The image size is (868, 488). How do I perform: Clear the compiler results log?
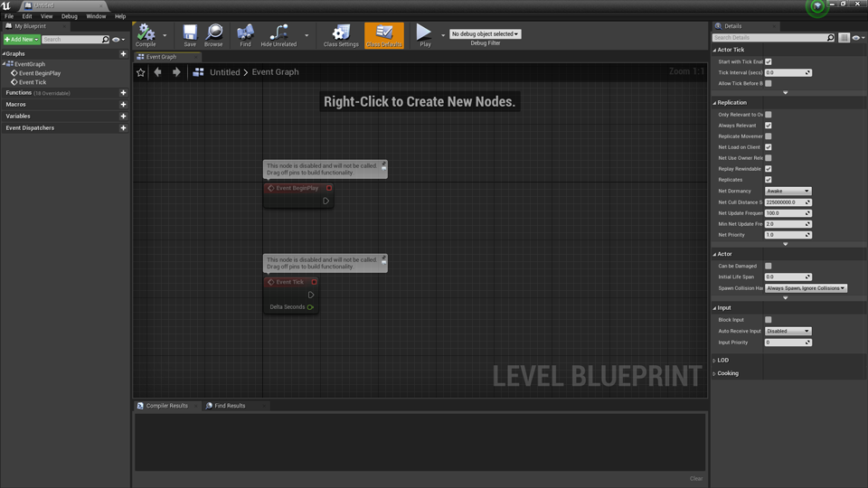coord(696,479)
